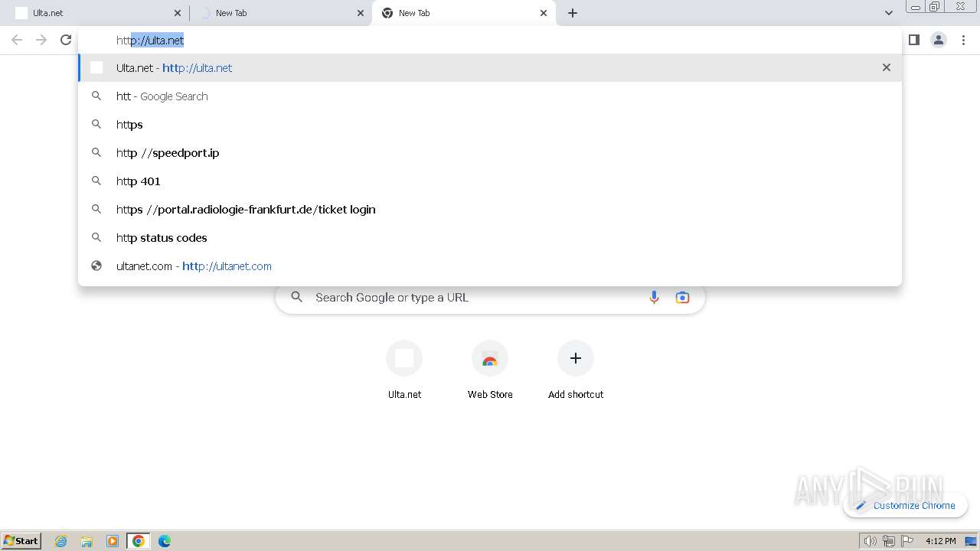The height and width of the screenshot is (551, 980).
Task: Open Microsoft Edge from the taskbar
Action: tap(165, 541)
